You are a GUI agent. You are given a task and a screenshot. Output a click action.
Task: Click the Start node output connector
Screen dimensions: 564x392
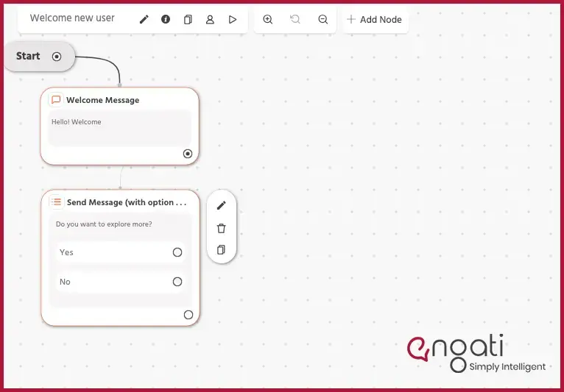click(57, 57)
